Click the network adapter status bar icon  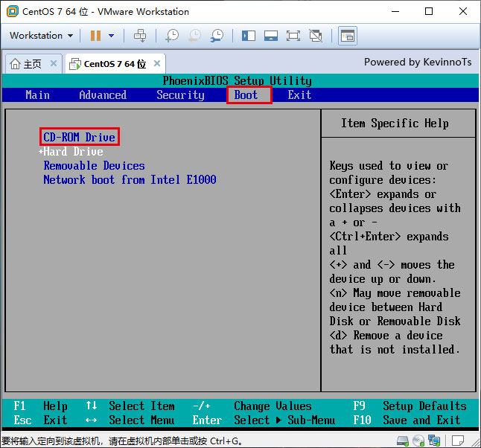434,441
